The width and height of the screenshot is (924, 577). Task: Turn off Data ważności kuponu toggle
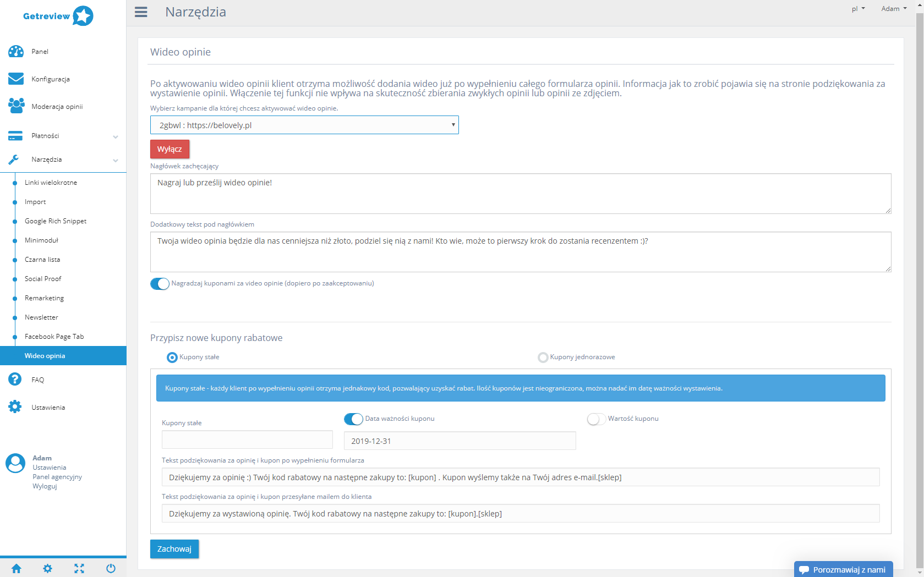tap(353, 419)
